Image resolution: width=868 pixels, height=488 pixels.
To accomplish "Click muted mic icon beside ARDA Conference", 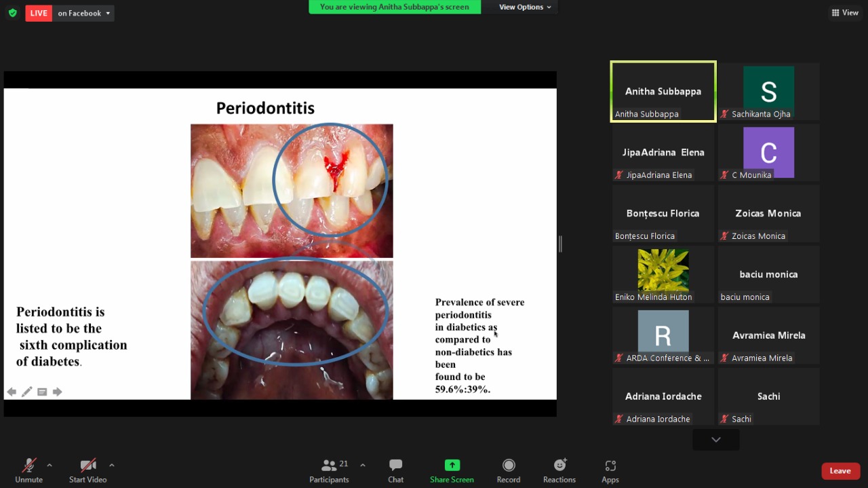I will 619,358.
